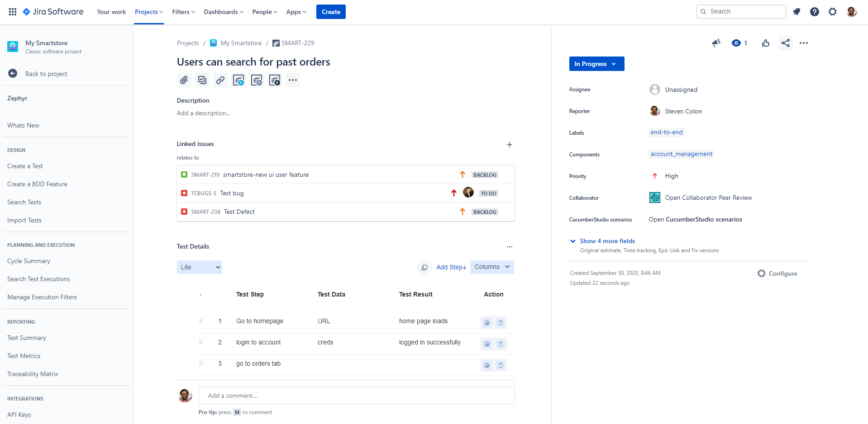Open Create a Test in sidebar
This screenshot has height=424, width=868.
tap(25, 166)
